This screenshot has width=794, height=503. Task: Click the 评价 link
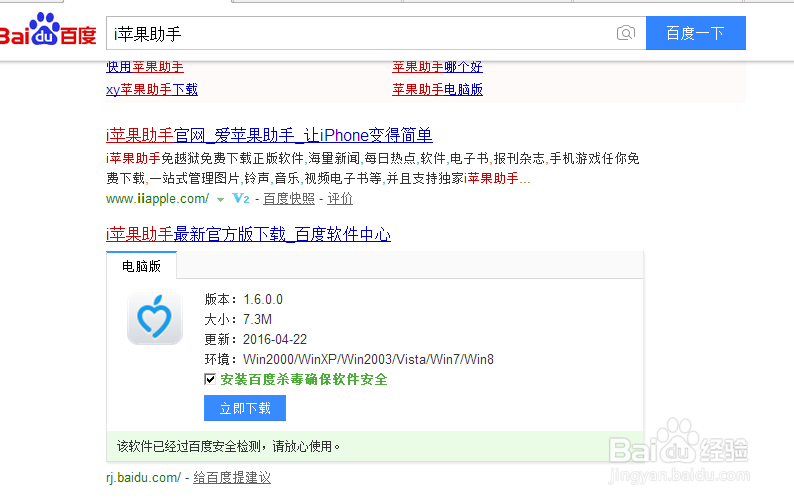[x=340, y=199]
